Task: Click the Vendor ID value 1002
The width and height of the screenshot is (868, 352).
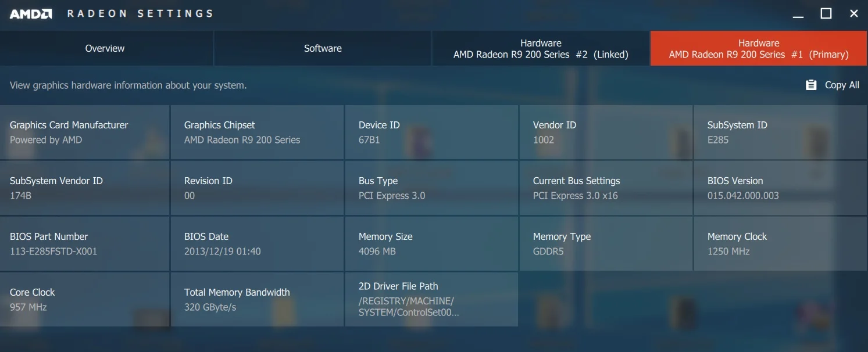Action: click(x=544, y=140)
